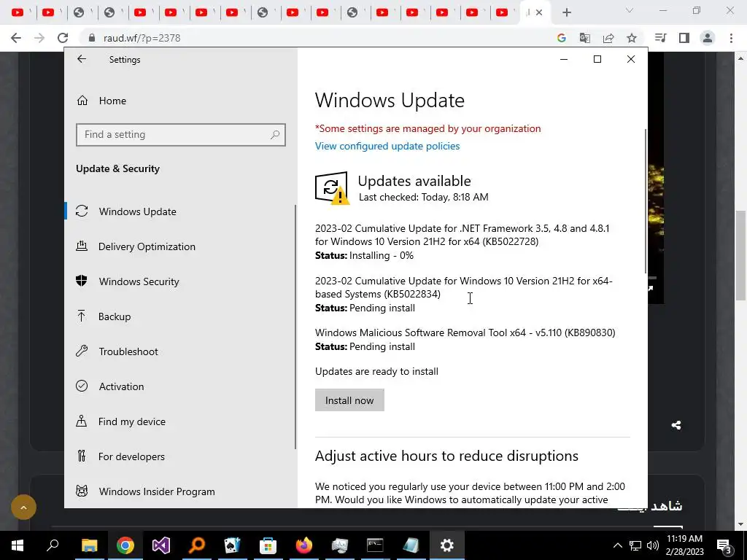
Task: Open File Explorer from the taskbar
Action: point(89,545)
